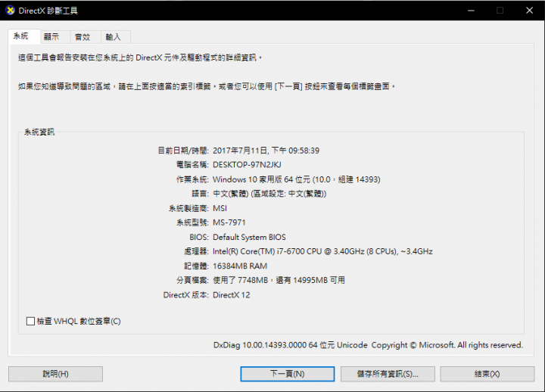Image resolution: width=545 pixels, height=392 pixels.
Task: Click the 系統資訊 group label
Action: click(39, 132)
